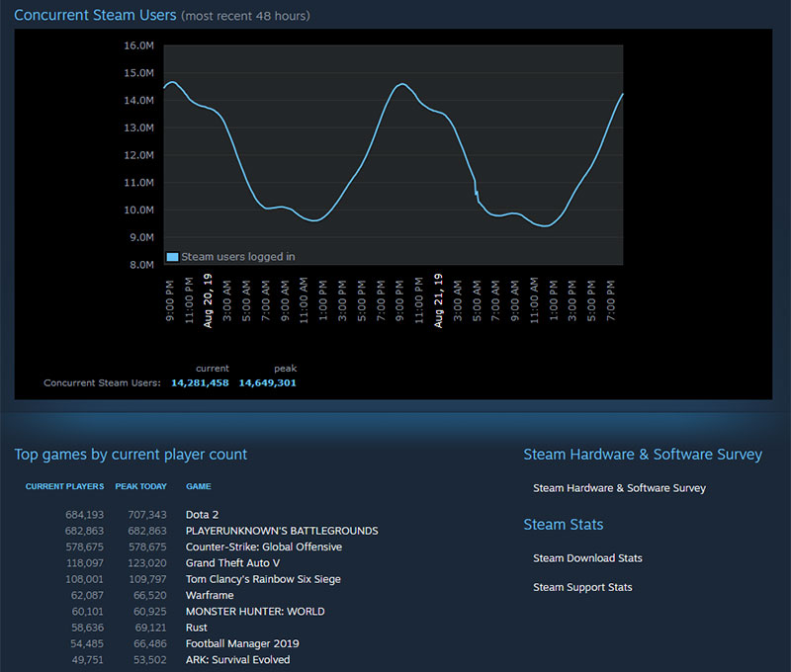
Task: Click the Warframe game link
Action: tap(210, 595)
